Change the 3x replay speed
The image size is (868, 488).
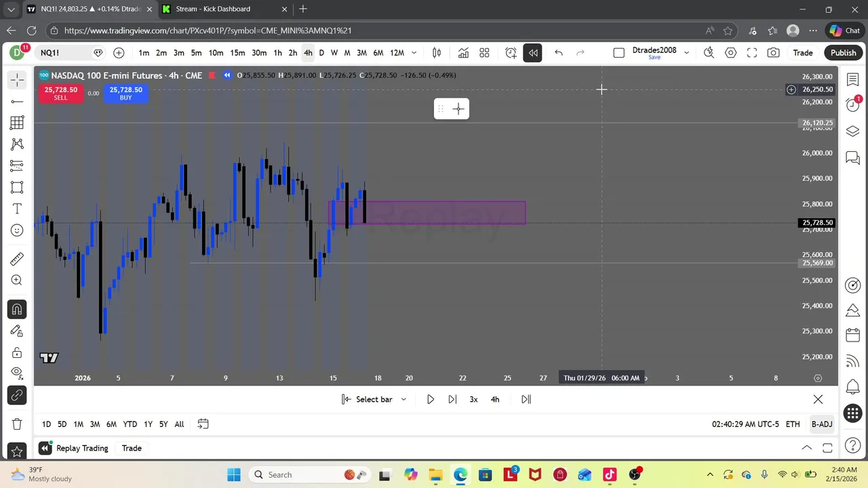(473, 399)
